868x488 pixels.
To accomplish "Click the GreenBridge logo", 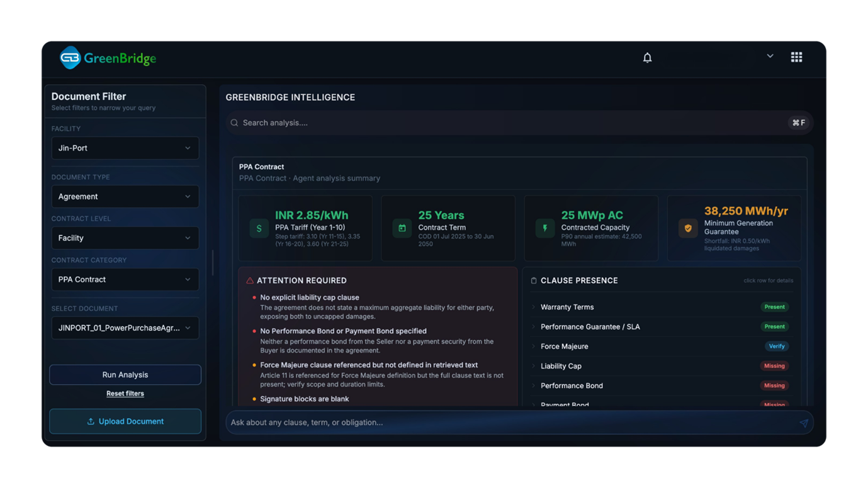I will 108,58.
